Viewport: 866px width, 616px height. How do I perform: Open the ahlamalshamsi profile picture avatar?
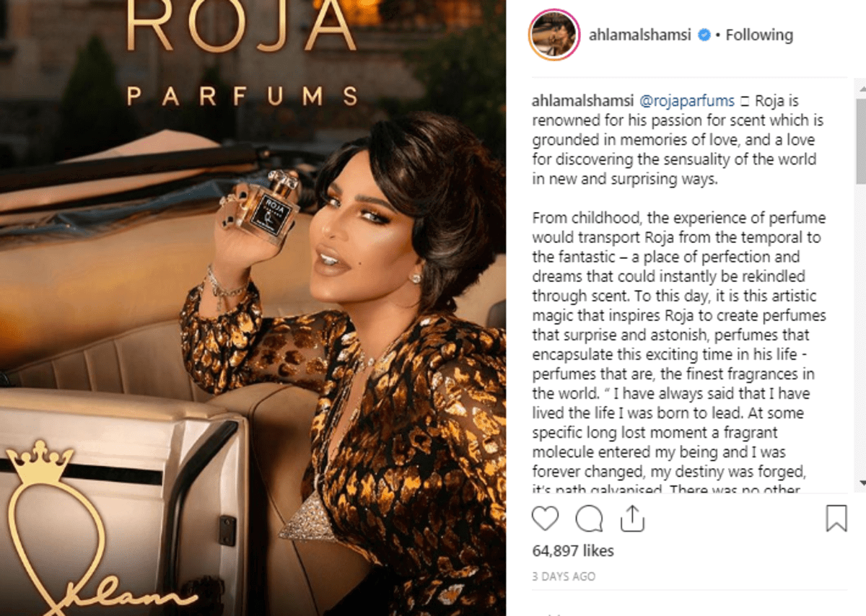[554, 34]
